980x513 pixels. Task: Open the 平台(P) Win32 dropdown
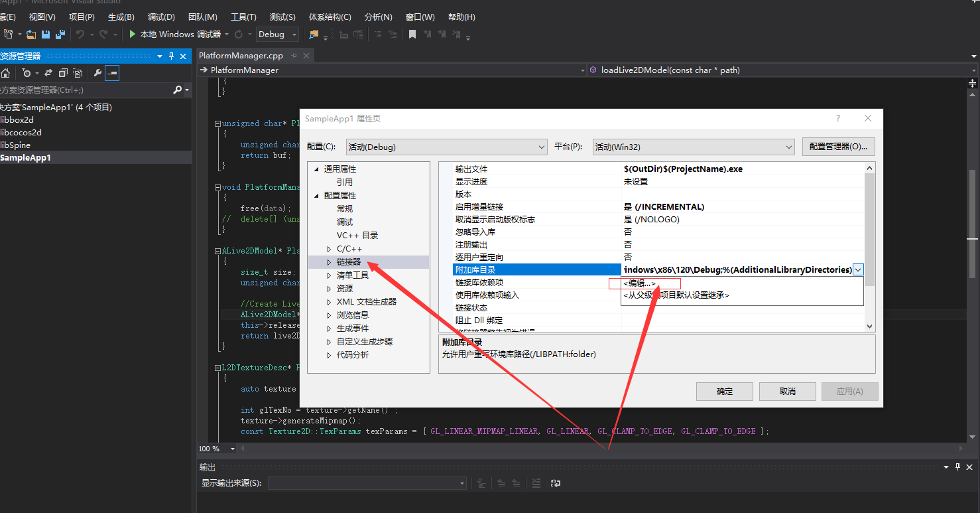(x=694, y=147)
